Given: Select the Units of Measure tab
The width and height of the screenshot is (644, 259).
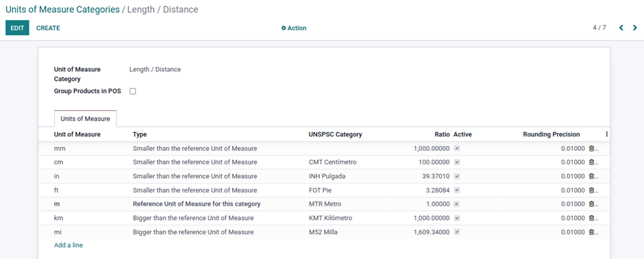Looking at the screenshot, I should coord(86,119).
